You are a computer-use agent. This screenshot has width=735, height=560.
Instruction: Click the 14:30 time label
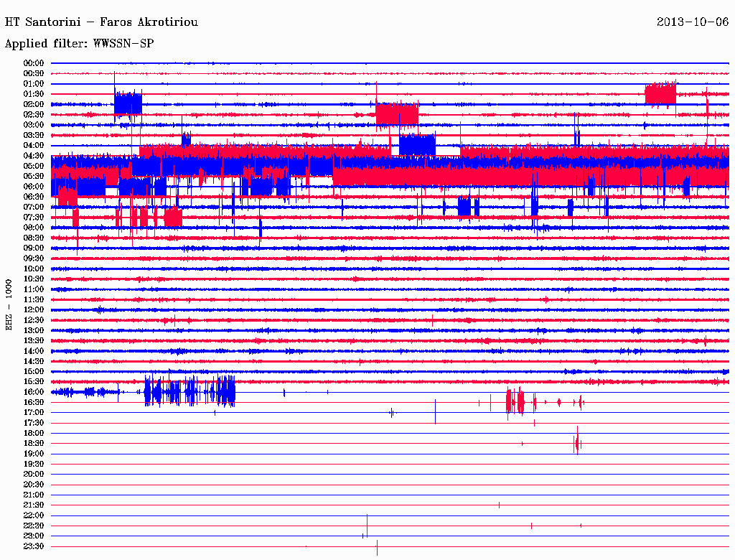34,362
